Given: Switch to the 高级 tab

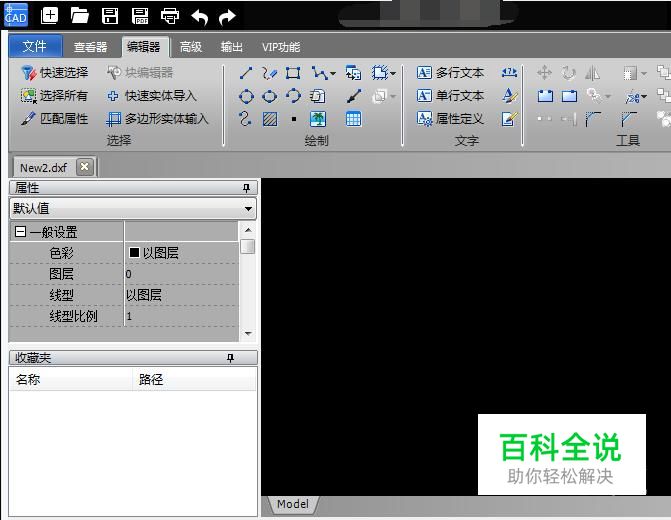Looking at the screenshot, I should [x=191, y=47].
